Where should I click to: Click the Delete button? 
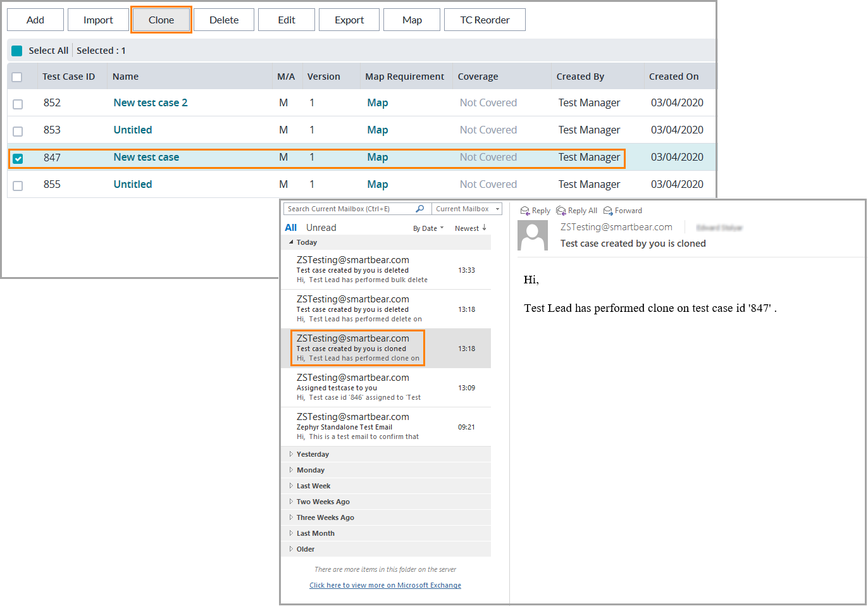click(x=224, y=20)
